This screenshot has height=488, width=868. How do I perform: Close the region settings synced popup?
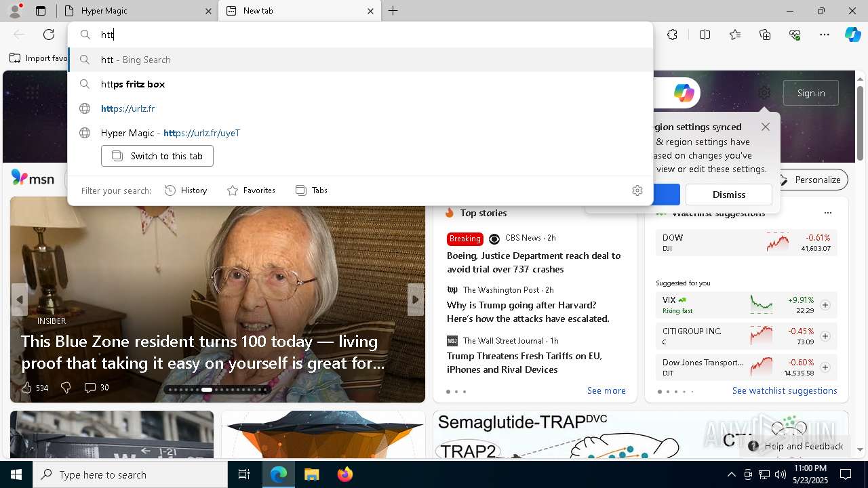766,127
